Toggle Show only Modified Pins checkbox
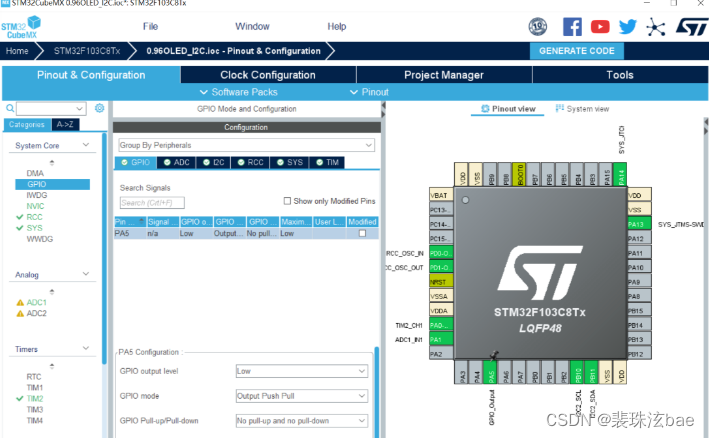Viewport: 709px width, 438px height. (287, 201)
